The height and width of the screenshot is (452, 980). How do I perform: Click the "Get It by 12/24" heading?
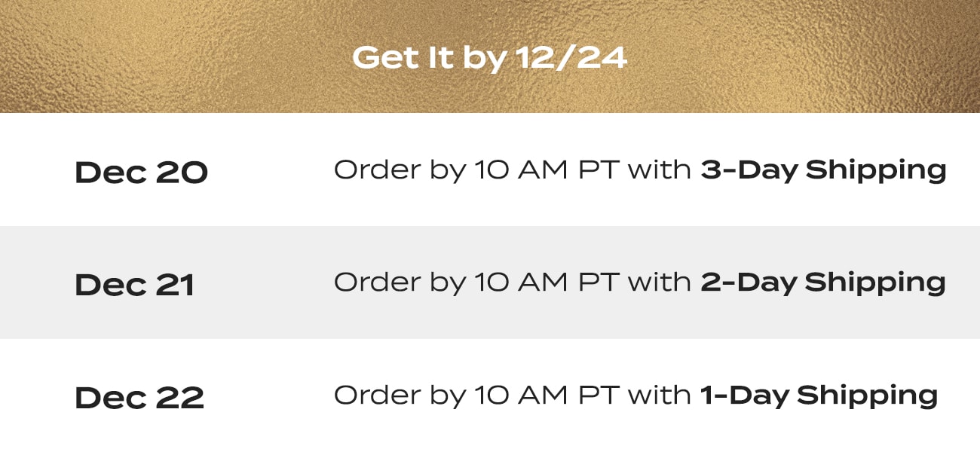click(489, 58)
